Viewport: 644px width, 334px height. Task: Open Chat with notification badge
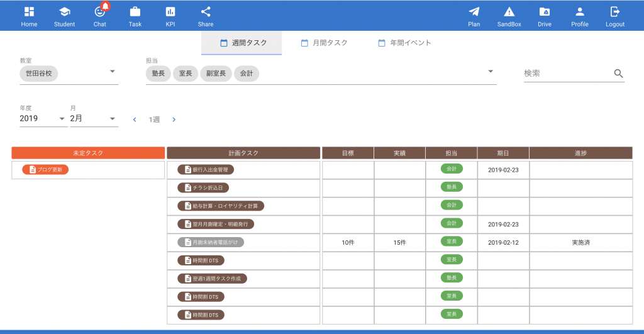[100, 12]
